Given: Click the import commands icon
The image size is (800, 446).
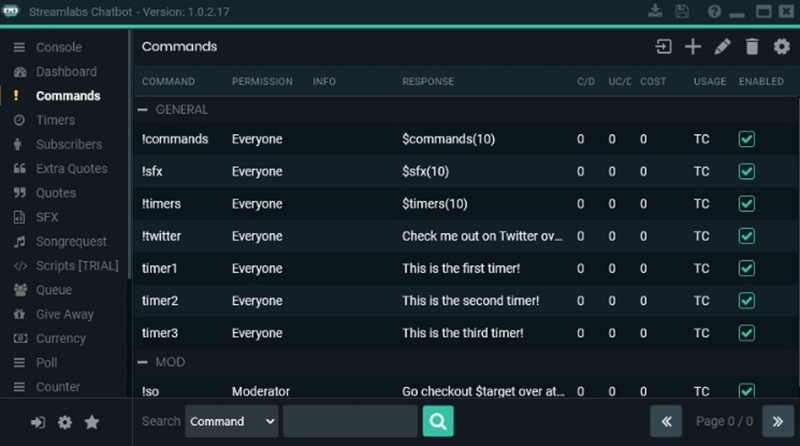Looking at the screenshot, I should point(663,47).
